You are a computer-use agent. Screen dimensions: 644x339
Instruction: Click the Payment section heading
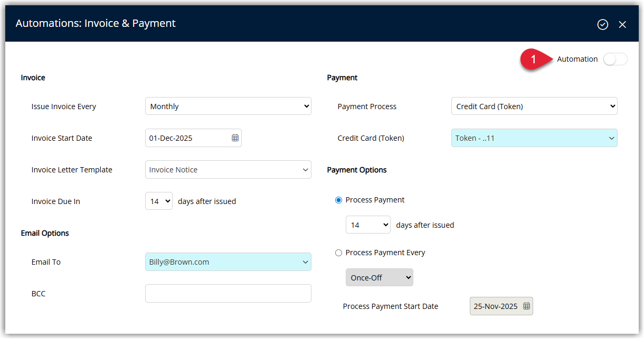point(342,78)
